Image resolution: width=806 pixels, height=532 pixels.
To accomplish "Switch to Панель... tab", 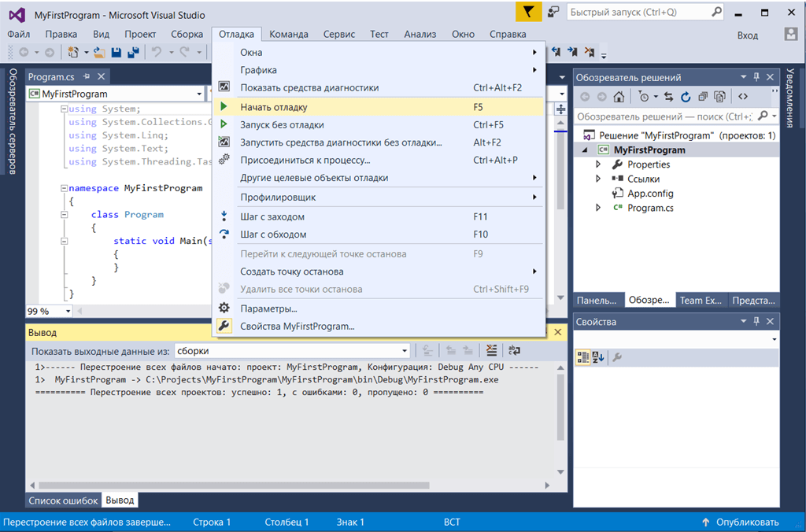I will (x=597, y=300).
